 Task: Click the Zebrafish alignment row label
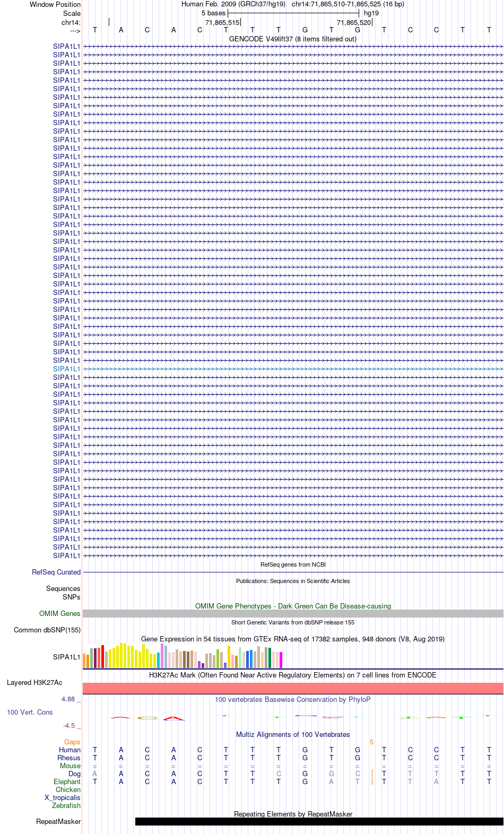[x=66, y=805]
